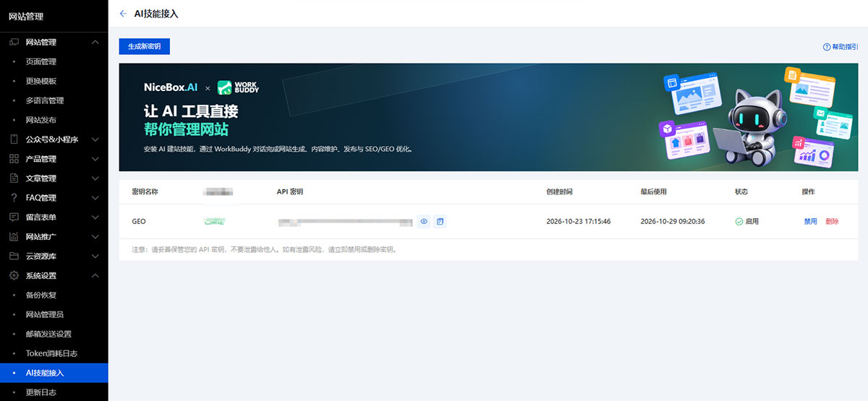
Task: Click the 操作 column header
Action: tap(808, 192)
